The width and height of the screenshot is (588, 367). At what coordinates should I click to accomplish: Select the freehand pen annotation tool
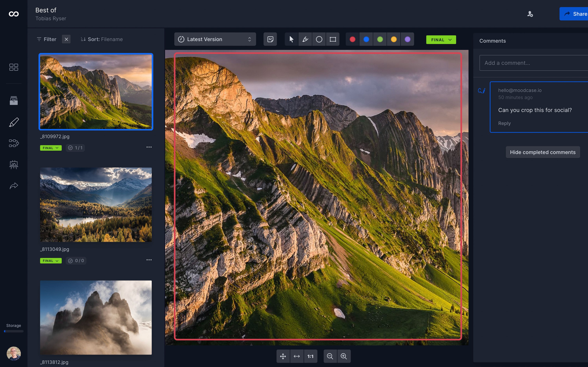pyautogui.click(x=305, y=39)
